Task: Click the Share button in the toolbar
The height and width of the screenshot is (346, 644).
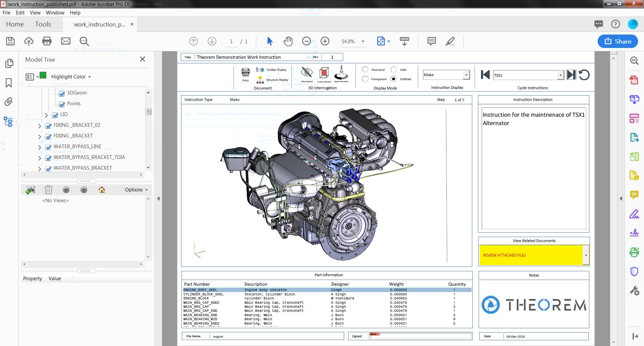Action: (x=618, y=41)
